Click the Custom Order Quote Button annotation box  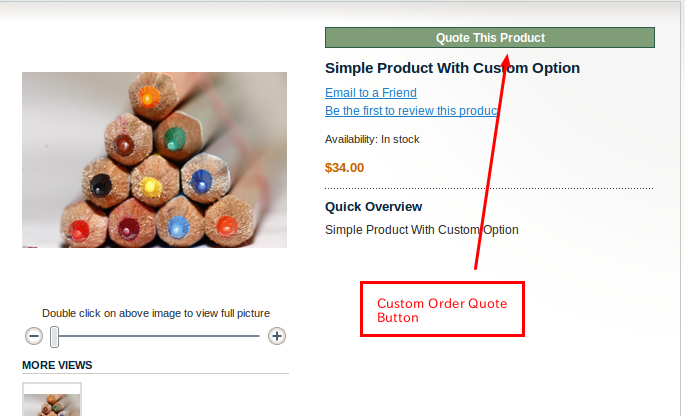[442, 309]
